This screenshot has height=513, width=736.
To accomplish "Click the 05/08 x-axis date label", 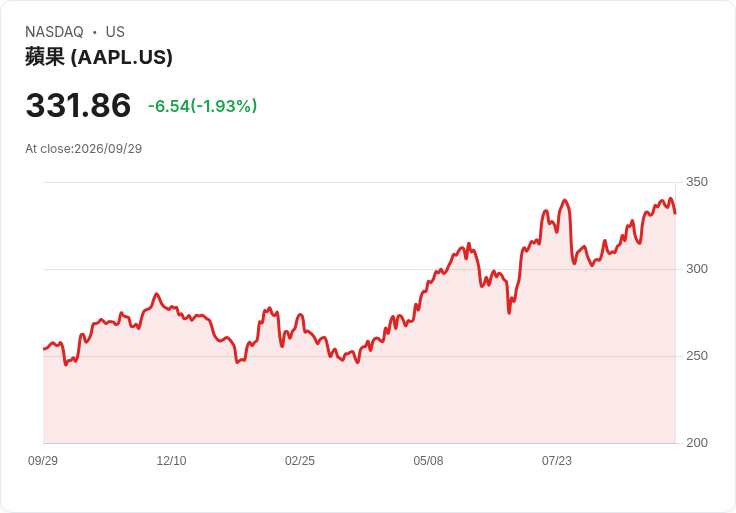I will click(x=428, y=461).
